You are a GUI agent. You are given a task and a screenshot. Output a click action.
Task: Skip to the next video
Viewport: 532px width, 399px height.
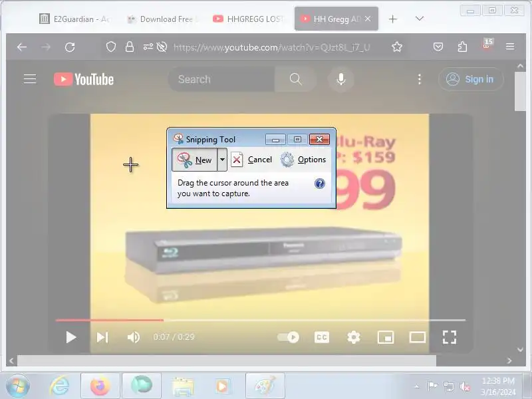(102, 337)
